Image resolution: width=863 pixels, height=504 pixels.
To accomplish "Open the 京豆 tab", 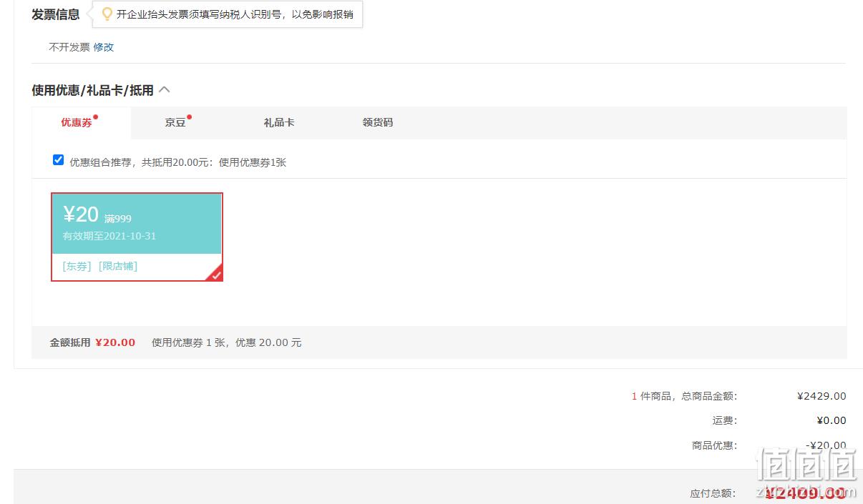I will (x=175, y=122).
